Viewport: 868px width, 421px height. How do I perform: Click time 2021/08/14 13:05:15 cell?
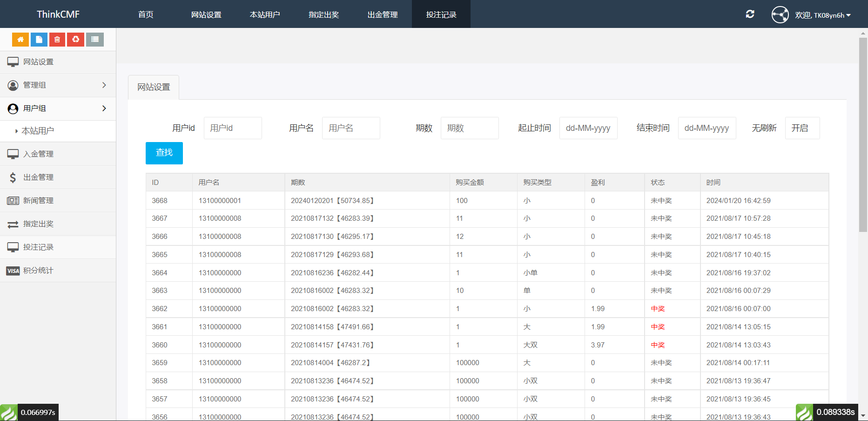point(739,327)
